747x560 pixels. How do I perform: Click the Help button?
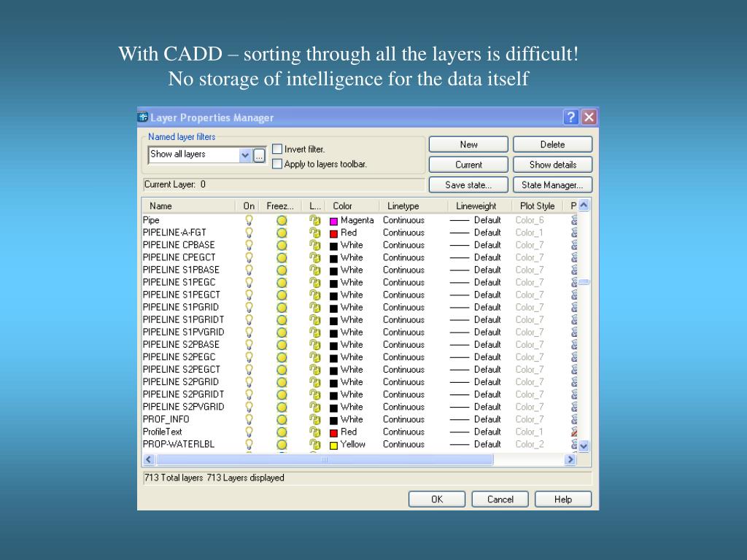coord(563,499)
